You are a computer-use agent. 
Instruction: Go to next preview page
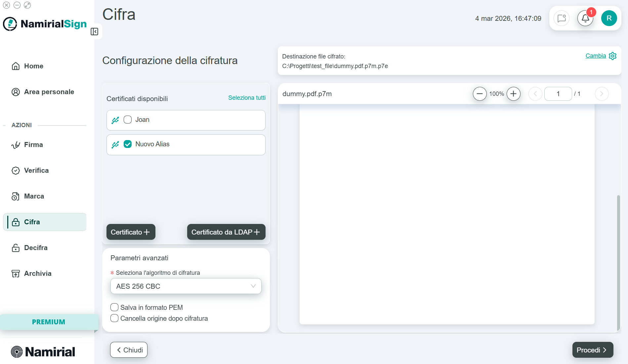pyautogui.click(x=602, y=94)
